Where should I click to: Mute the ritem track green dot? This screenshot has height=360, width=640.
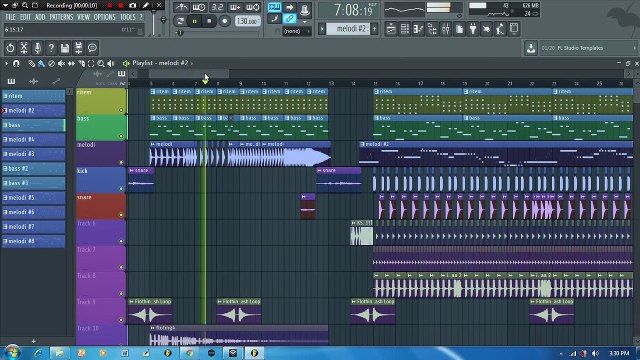tap(121, 110)
